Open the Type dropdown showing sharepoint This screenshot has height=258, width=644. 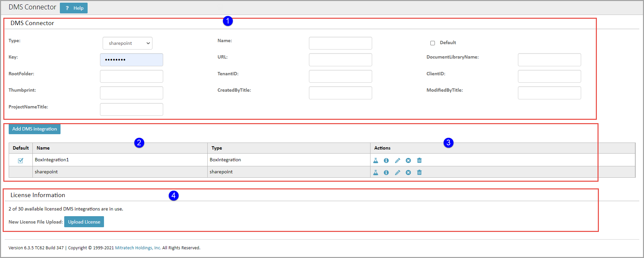point(127,43)
